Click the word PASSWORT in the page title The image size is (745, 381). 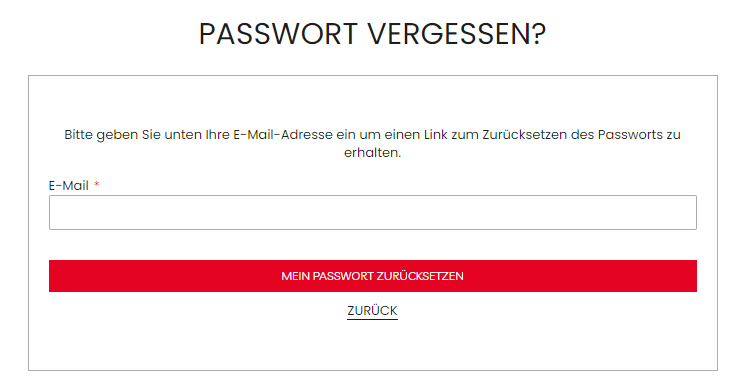click(278, 34)
